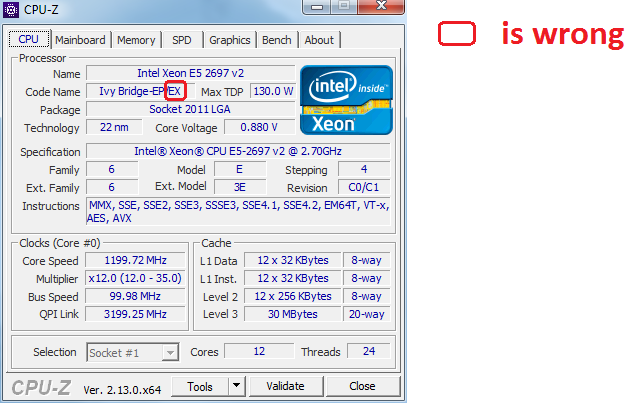Click the Cores value 12

tap(259, 351)
